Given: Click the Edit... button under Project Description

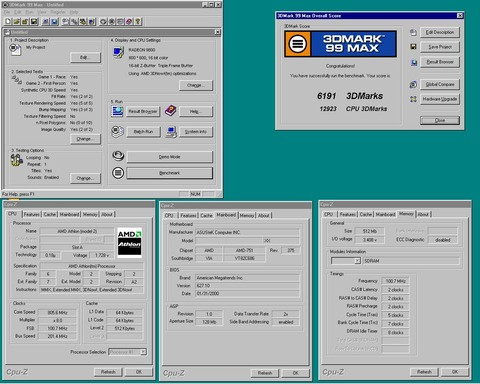Looking at the screenshot, I should point(85,57).
